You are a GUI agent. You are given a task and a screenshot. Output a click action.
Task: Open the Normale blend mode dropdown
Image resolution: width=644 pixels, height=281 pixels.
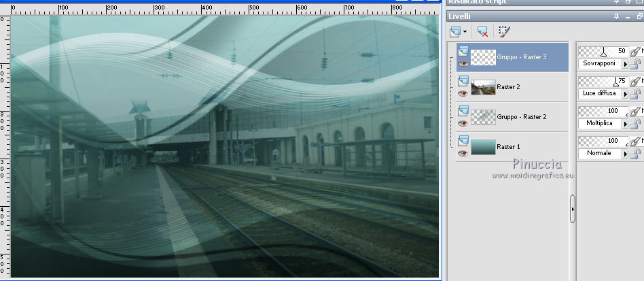(x=603, y=153)
